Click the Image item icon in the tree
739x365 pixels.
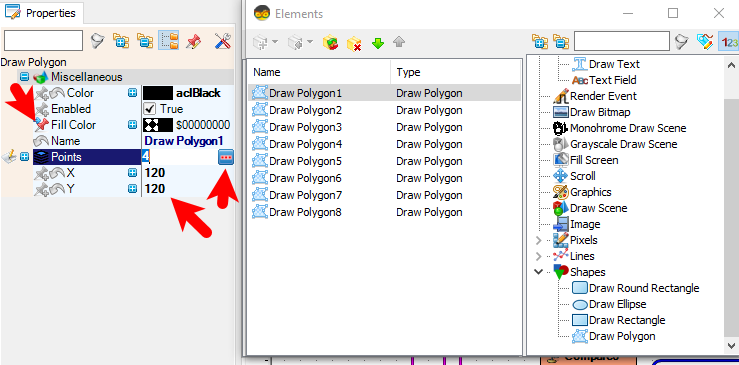(x=561, y=224)
